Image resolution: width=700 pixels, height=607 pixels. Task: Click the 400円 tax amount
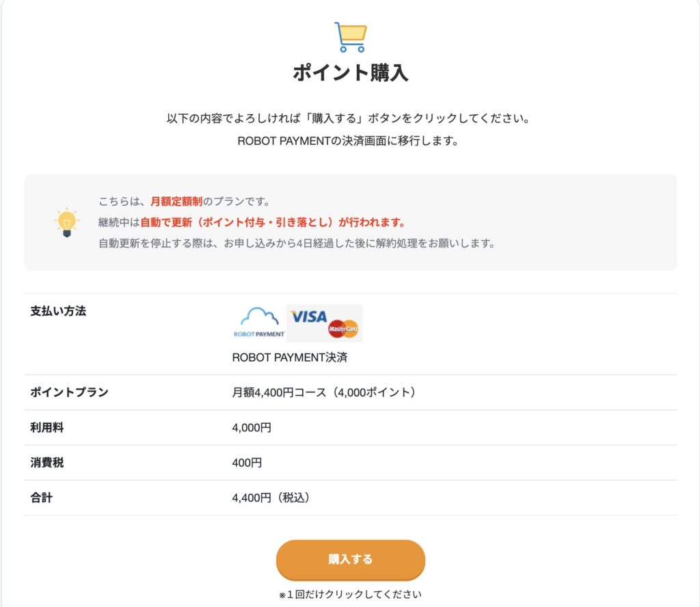[x=247, y=463]
